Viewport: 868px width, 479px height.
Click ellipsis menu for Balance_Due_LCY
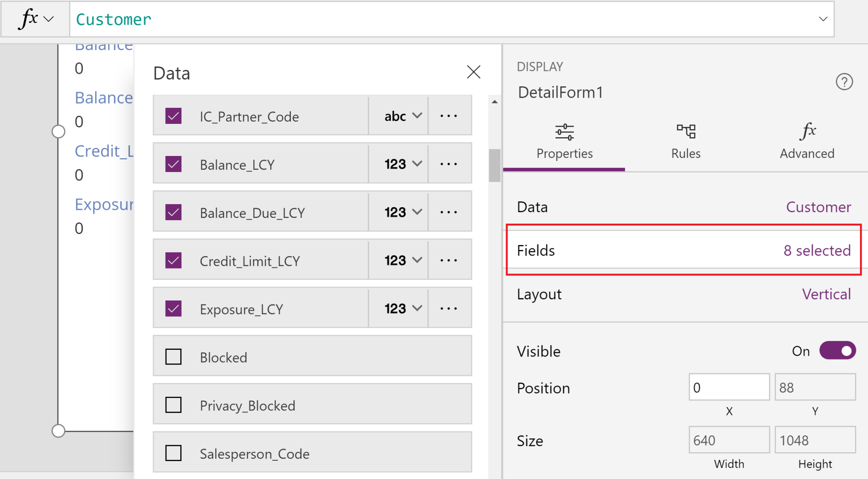tap(449, 212)
